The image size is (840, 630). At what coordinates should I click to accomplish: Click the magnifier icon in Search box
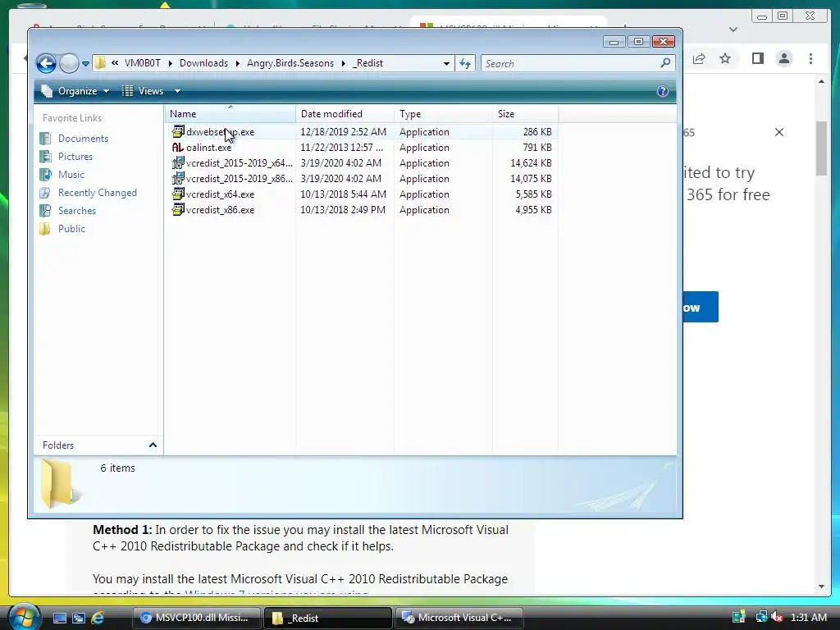coord(665,63)
